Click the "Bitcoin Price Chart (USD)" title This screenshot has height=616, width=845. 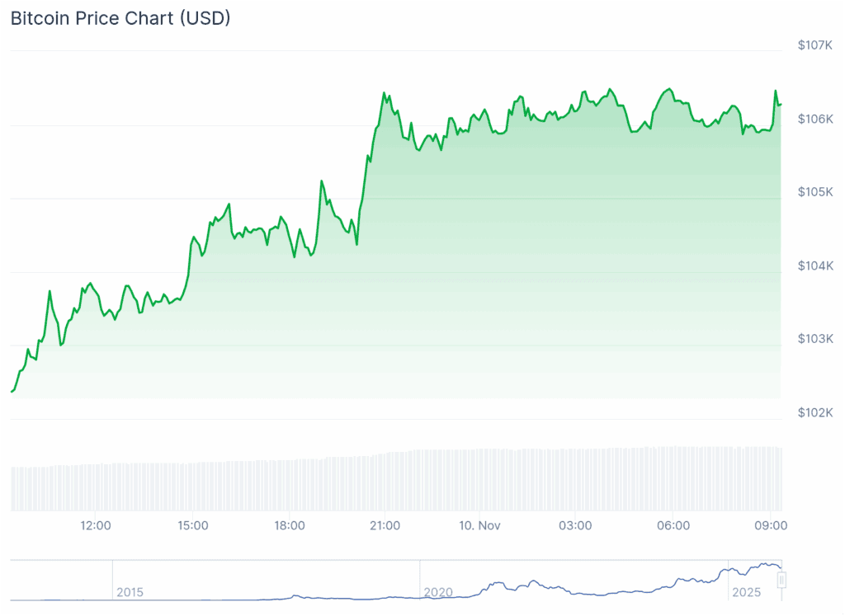[x=120, y=18]
